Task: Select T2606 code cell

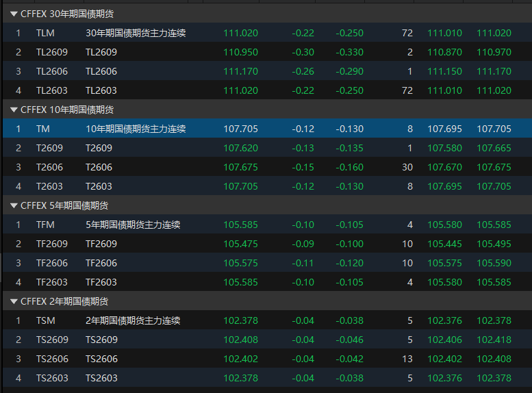Action: [49, 167]
